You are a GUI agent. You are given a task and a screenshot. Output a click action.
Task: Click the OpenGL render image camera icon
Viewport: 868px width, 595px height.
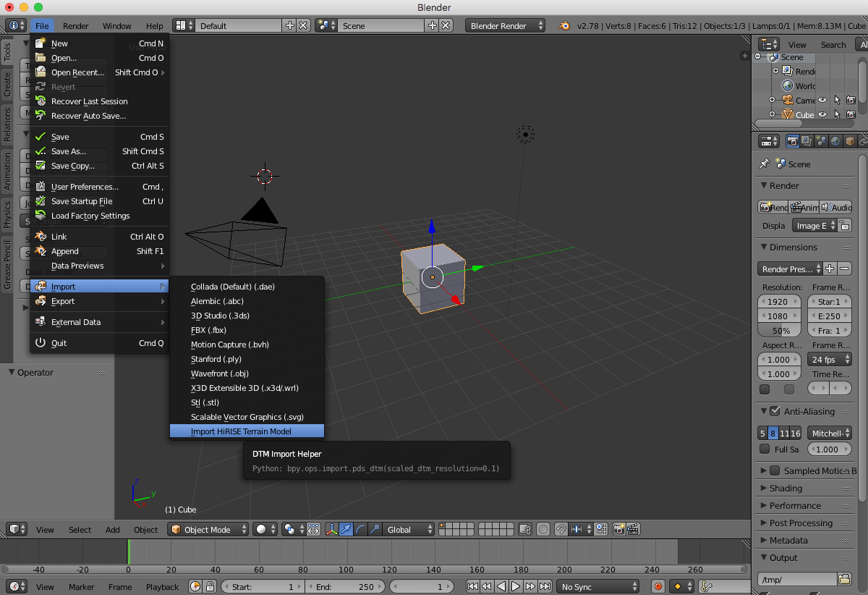point(619,530)
